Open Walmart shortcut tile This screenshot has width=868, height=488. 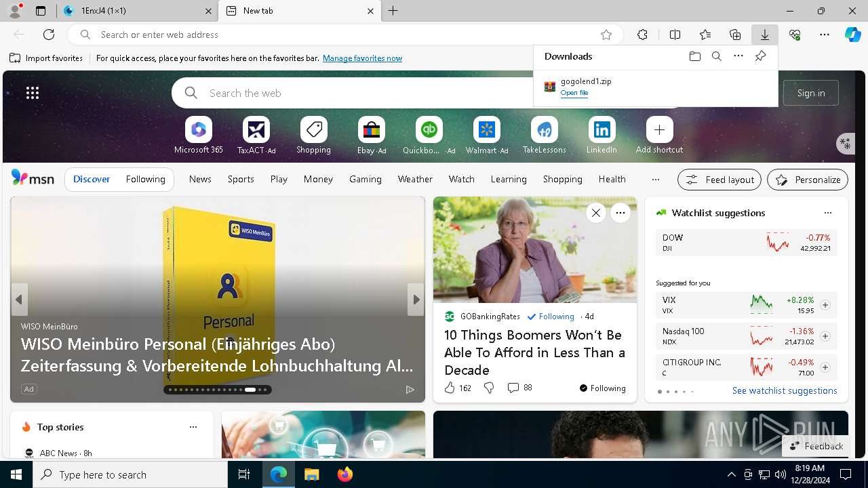(x=486, y=135)
